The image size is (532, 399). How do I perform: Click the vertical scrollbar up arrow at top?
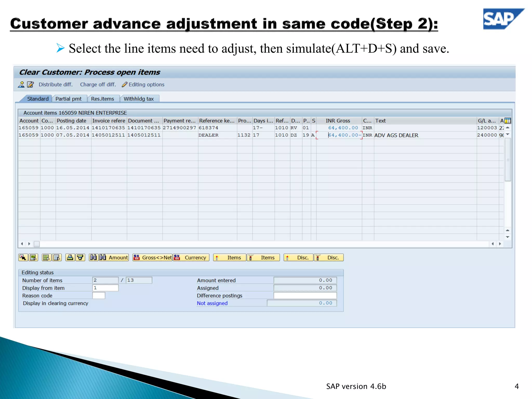[x=508, y=128]
